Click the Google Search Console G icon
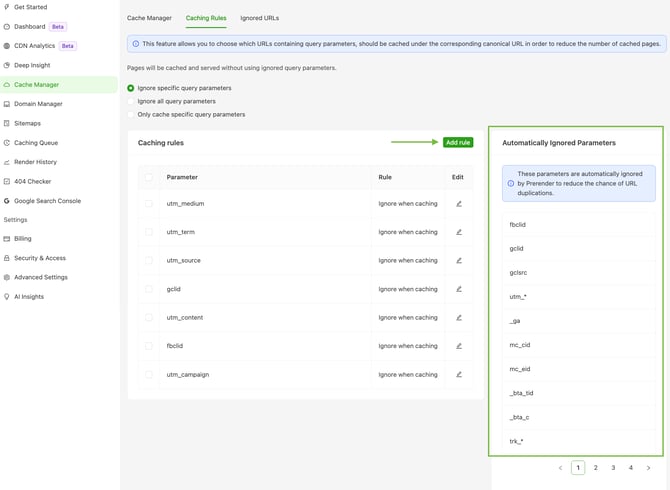This screenshot has height=490, width=670. 6,201
